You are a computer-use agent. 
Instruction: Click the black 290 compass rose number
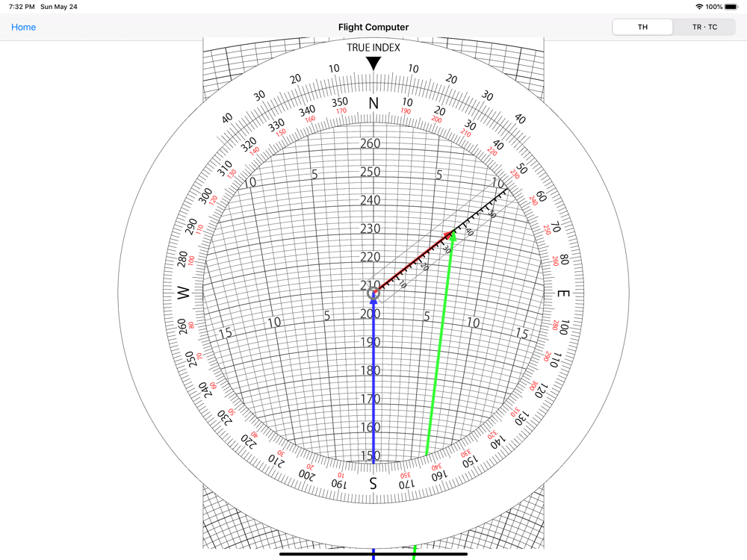coord(191,227)
